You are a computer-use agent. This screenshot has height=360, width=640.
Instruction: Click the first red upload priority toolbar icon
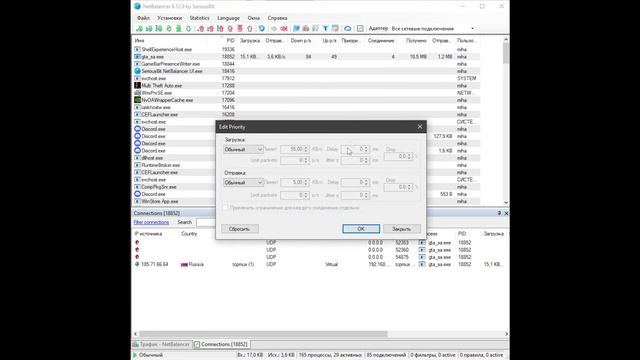coord(200,29)
